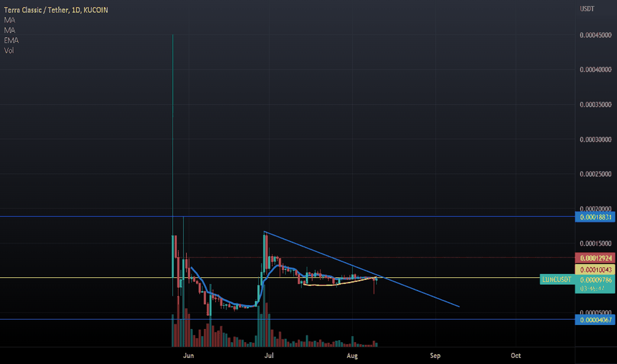Select the upper blue horizontal line
617x364 pixels.
(287, 216)
